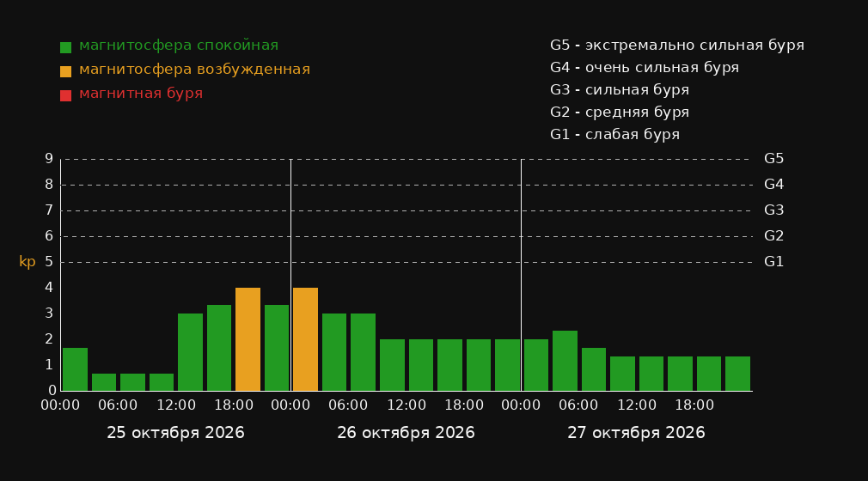Click the y-axis value 9
868x481 pixels.
tap(49, 159)
